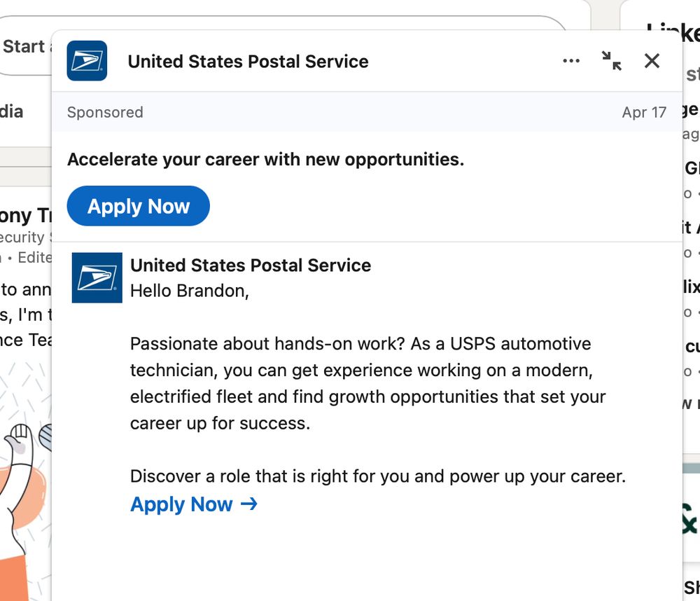Screen dimensions: 700x601
Task: Click the USPS logo beside Hello Brandon
Action: (97, 277)
